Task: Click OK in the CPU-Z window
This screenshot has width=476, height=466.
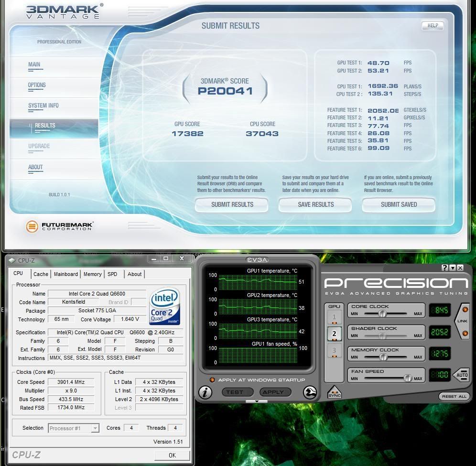Action: coord(172,455)
